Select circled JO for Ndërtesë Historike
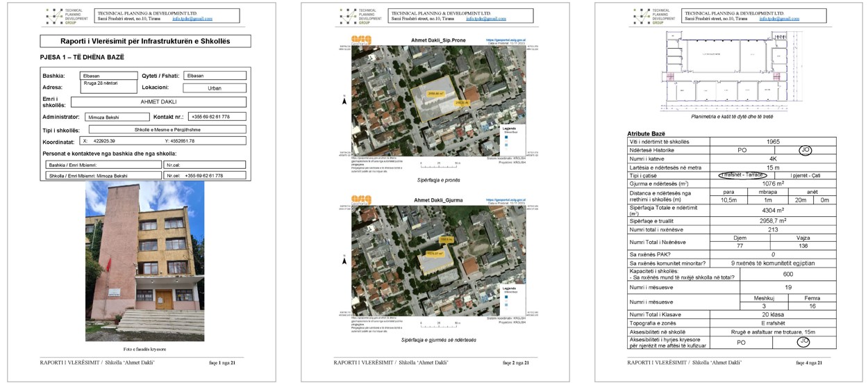This screenshot has height=383, width=868. pos(805,150)
